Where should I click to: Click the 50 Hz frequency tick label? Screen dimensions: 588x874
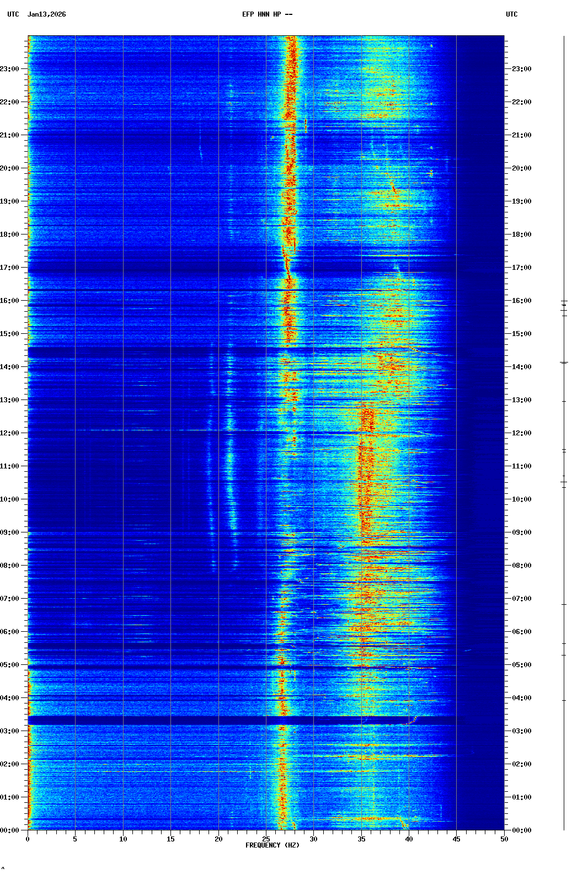(x=504, y=839)
